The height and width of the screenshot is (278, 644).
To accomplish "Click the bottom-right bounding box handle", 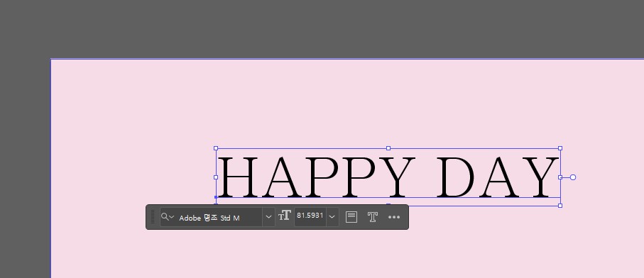I will click(x=560, y=206).
